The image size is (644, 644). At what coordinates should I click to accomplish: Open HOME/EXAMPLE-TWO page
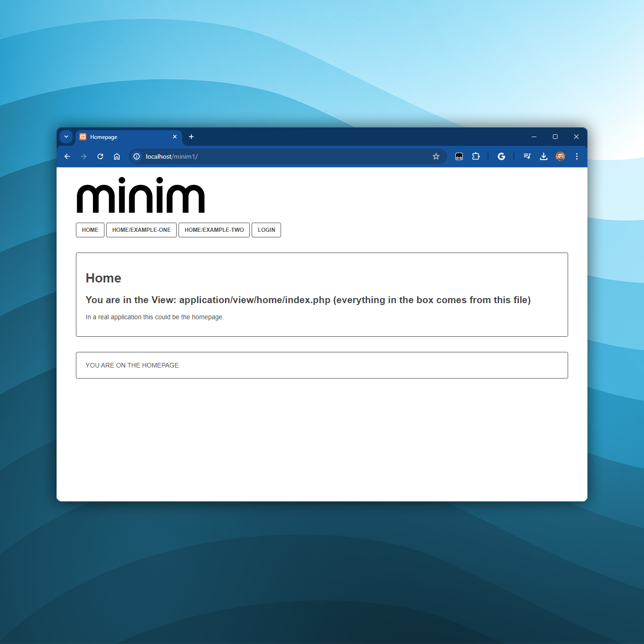point(214,230)
